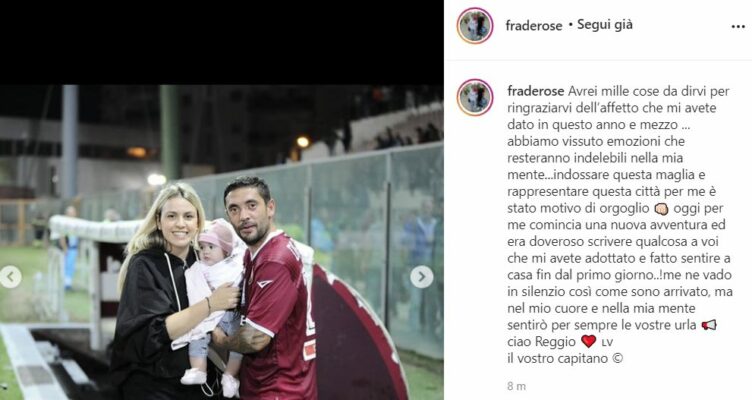Open the fraderose profile picture in the post header
Viewport: 752px width, 400px height.
pos(475,26)
